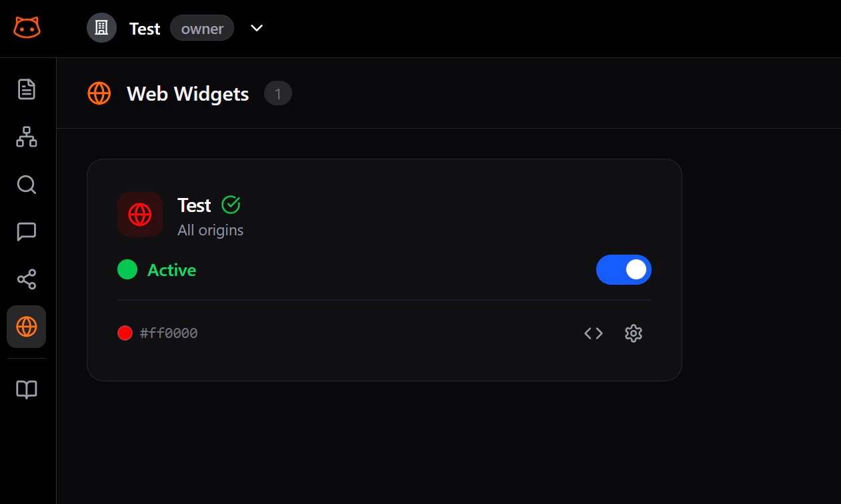Image resolution: width=841 pixels, height=504 pixels.
Task: Open the chat panel icon in sidebar
Action: point(26,232)
